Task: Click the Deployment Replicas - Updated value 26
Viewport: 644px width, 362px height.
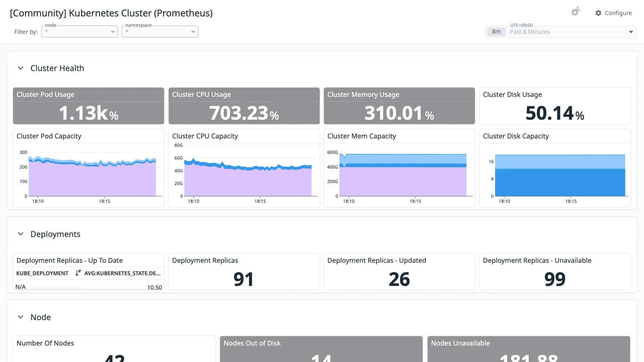Action: coord(399,279)
